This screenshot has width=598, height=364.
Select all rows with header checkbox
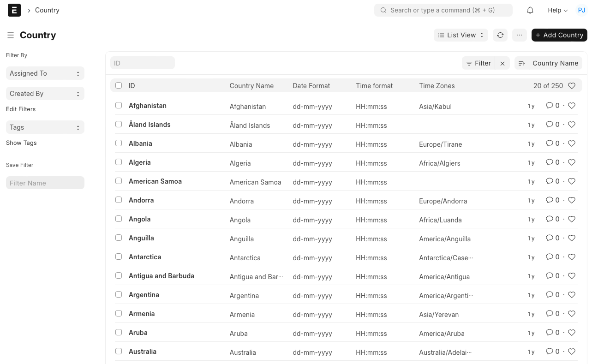point(119,85)
